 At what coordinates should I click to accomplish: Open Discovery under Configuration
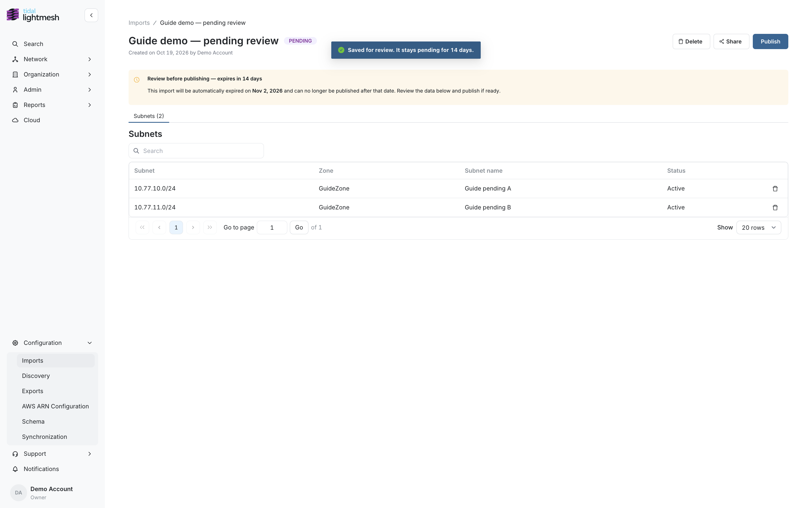[56, 376]
